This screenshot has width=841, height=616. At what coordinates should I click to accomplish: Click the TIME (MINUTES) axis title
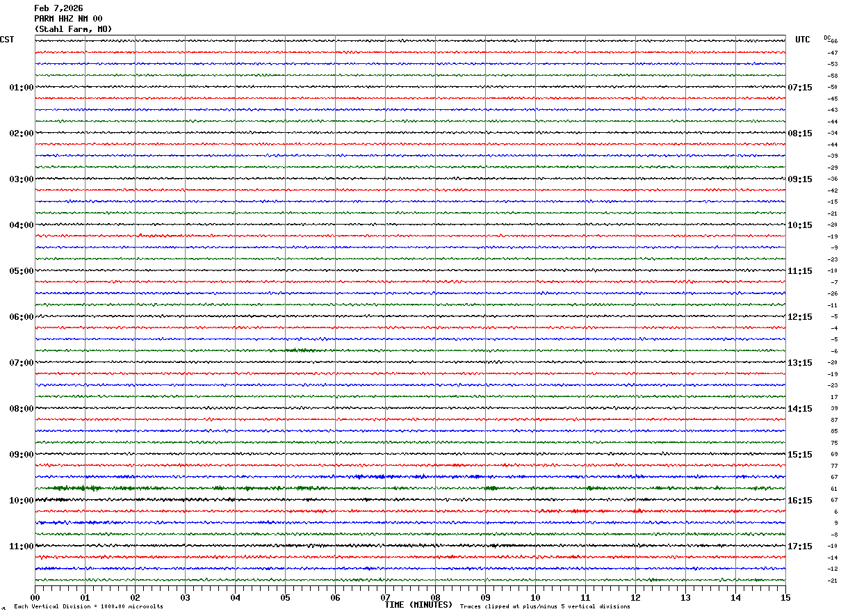coord(418,605)
